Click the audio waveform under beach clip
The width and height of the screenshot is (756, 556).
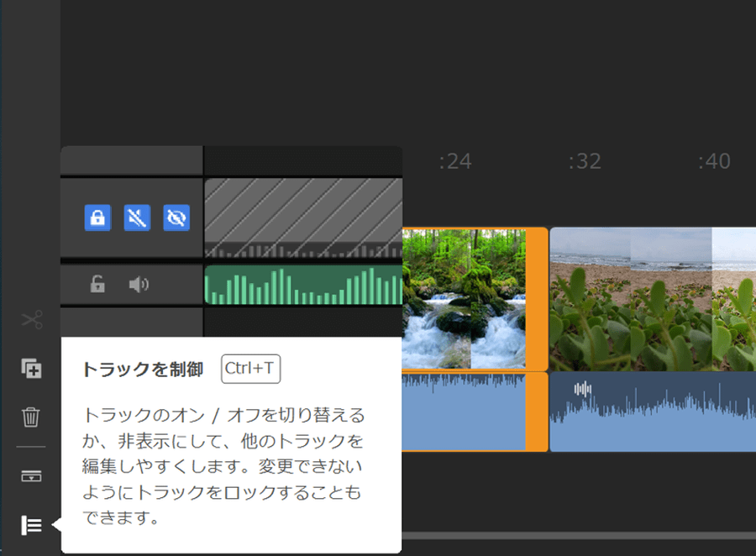coord(653,412)
